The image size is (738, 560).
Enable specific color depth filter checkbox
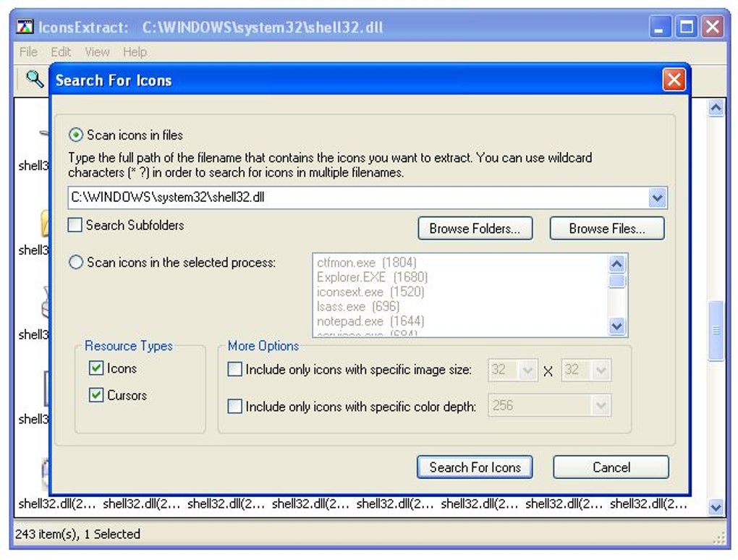tap(234, 406)
